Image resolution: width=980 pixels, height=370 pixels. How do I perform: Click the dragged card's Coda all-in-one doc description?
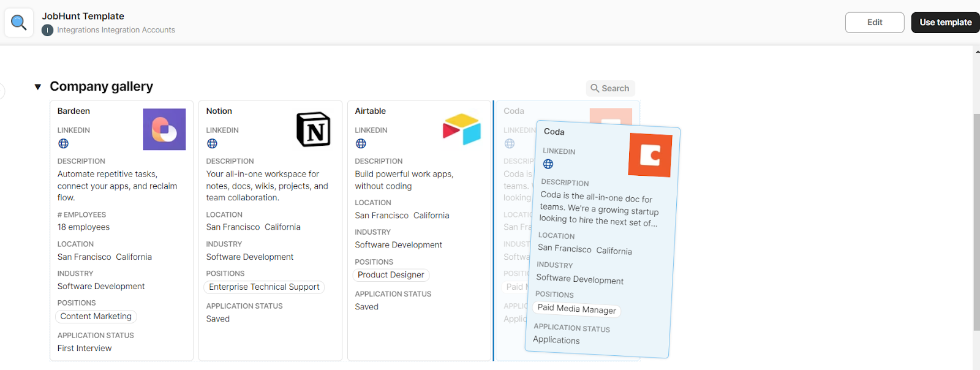click(x=599, y=209)
